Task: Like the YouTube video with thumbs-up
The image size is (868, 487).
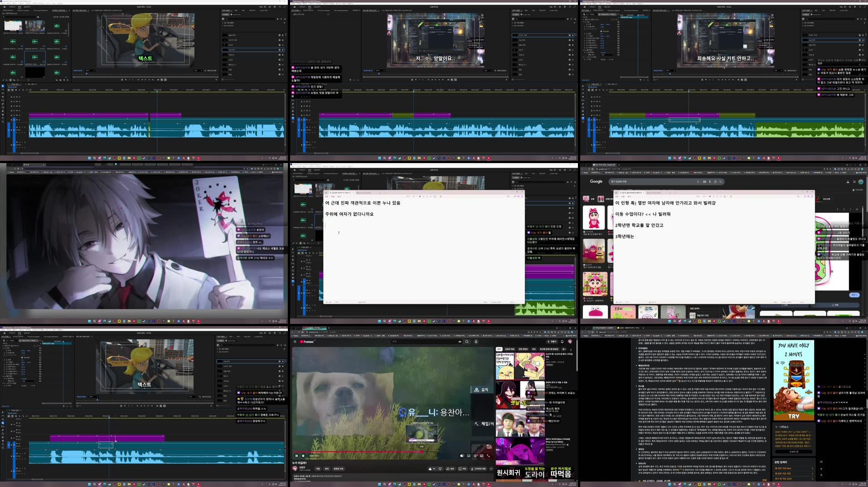Action: click(x=431, y=468)
